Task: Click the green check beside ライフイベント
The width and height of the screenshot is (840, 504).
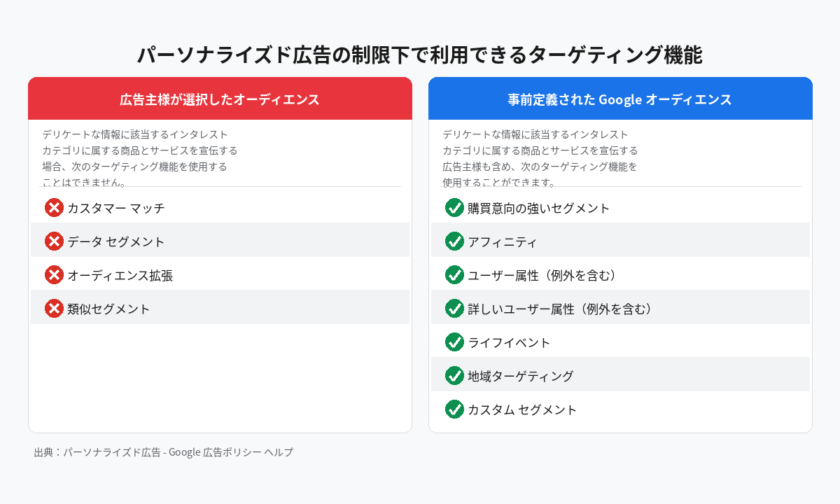Action: coord(454,342)
